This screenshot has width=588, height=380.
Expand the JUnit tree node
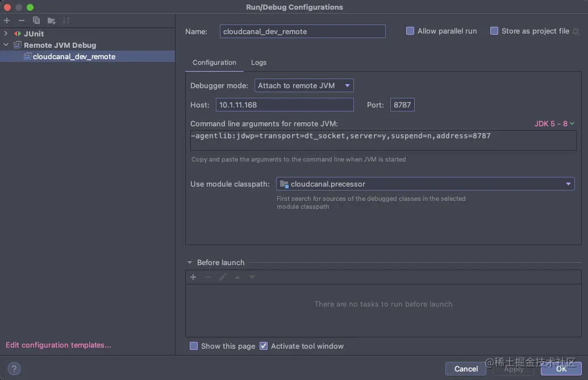(x=6, y=34)
